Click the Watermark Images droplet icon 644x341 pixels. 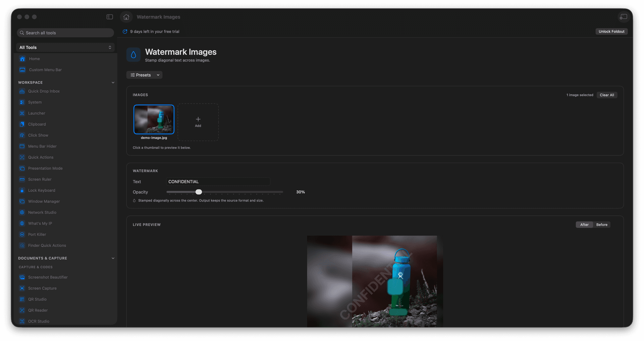pyautogui.click(x=133, y=55)
